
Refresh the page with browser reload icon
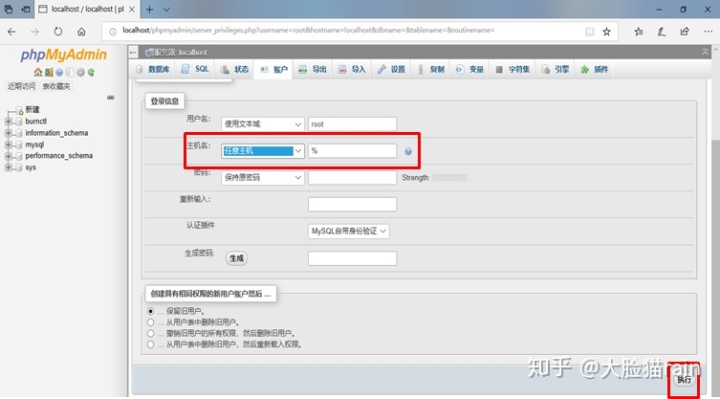click(58, 32)
